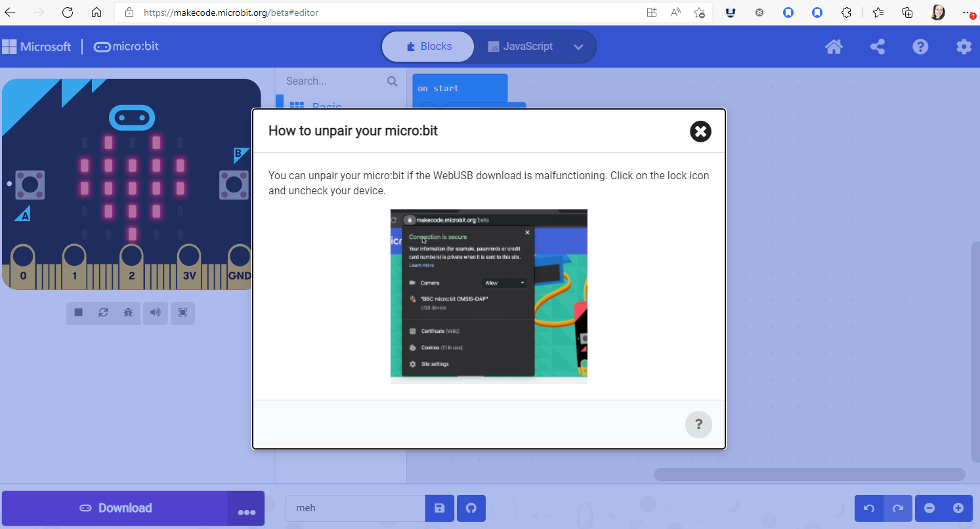
Task: Undo the last edit
Action: click(x=868, y=508)
